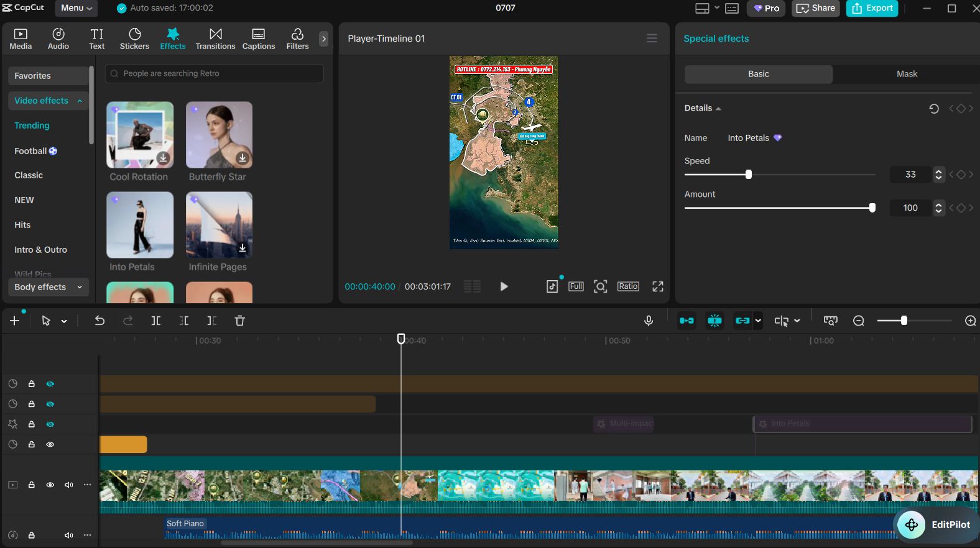Open the Transitions panel
This screenshot has height=548, width=980.
coord(215,39)
